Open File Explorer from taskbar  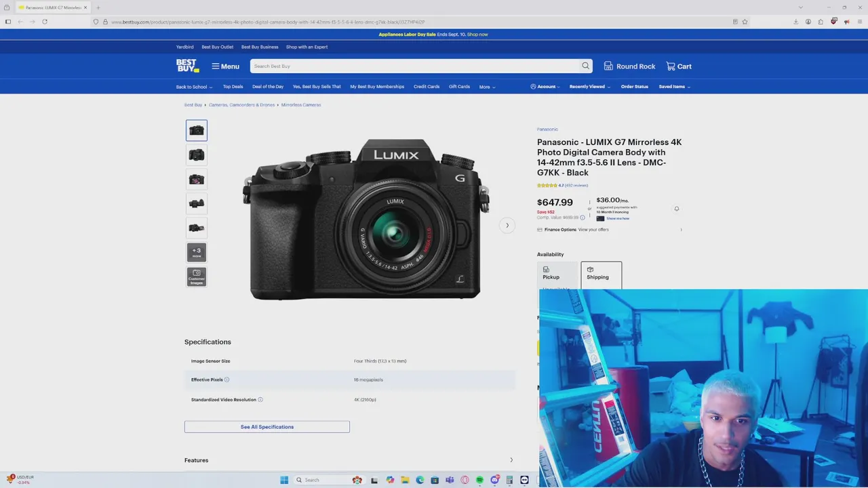405,480
